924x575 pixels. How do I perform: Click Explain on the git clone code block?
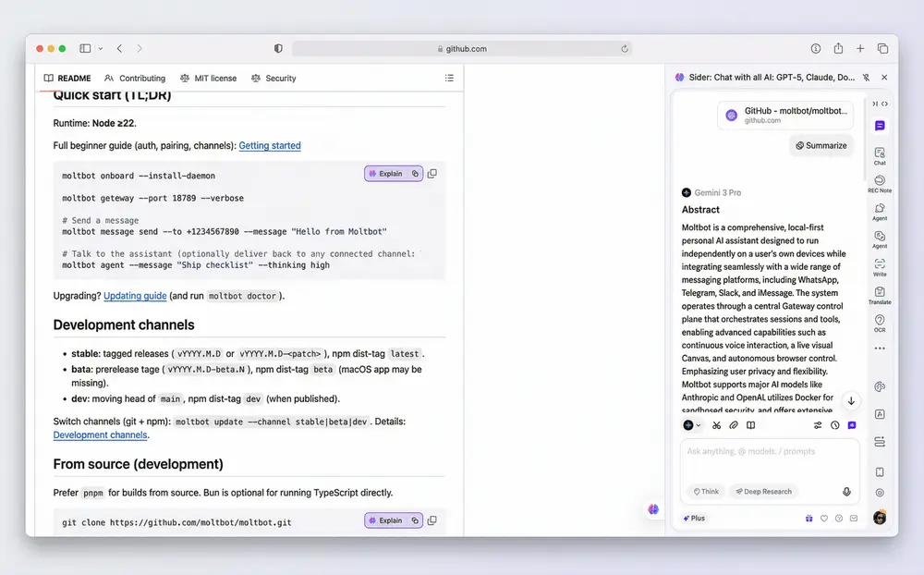[386, 520]
